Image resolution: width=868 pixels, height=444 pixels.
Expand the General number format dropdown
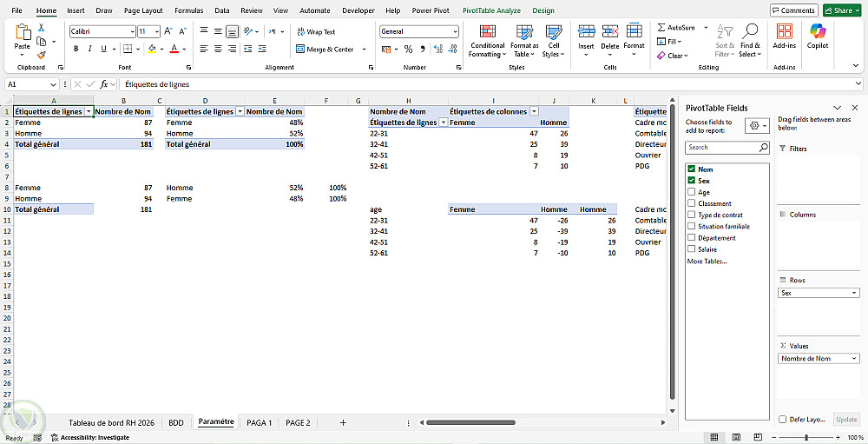coord(455,31)
